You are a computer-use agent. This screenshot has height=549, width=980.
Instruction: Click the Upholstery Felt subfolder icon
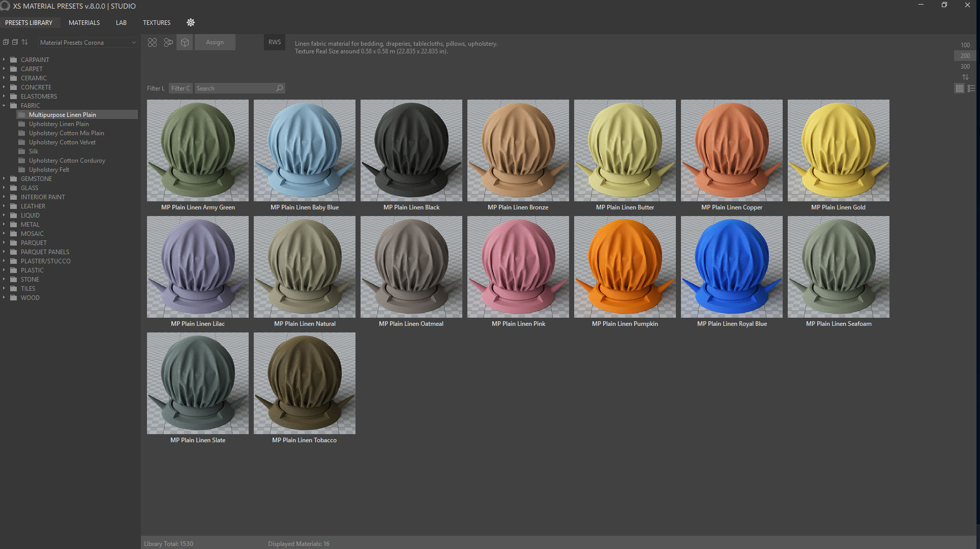coord(22,169)
